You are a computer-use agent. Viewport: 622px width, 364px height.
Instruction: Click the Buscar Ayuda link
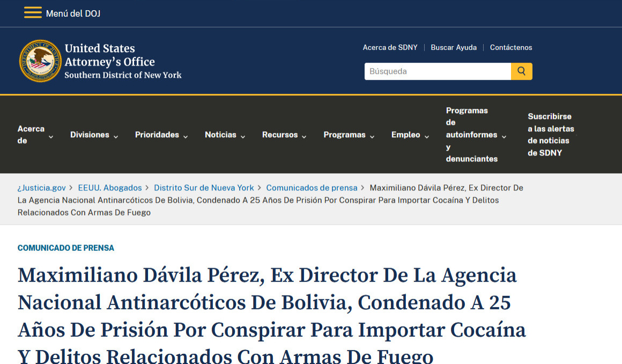454,48
